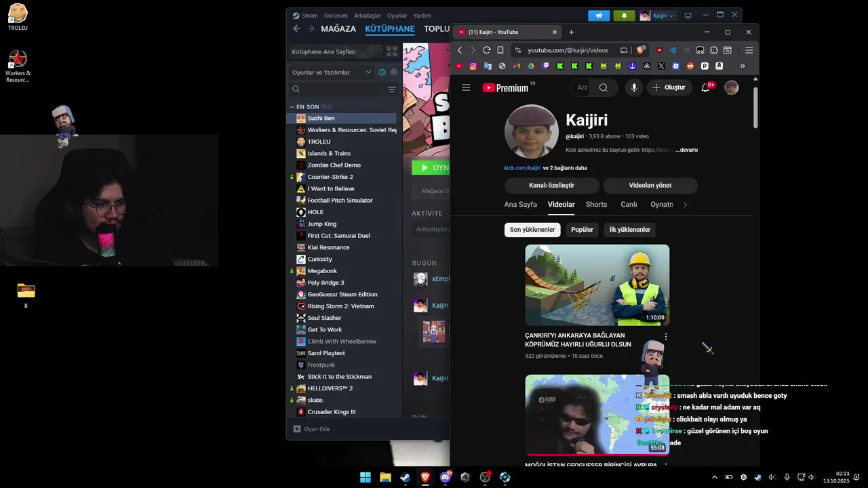Screen dimensions: 868x488
Task: Select Poly Bridge 3 in the Steam library
Action: (325, 283)
